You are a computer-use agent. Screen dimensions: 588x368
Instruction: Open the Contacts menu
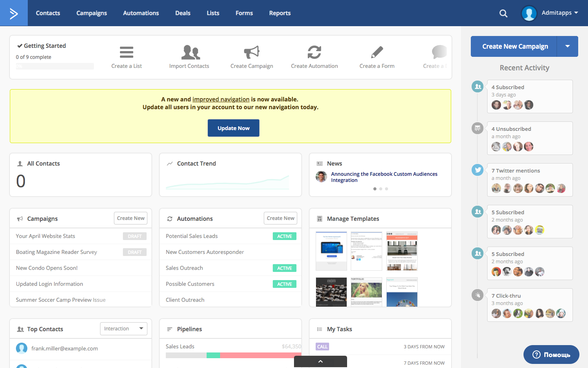pos(48,13)
